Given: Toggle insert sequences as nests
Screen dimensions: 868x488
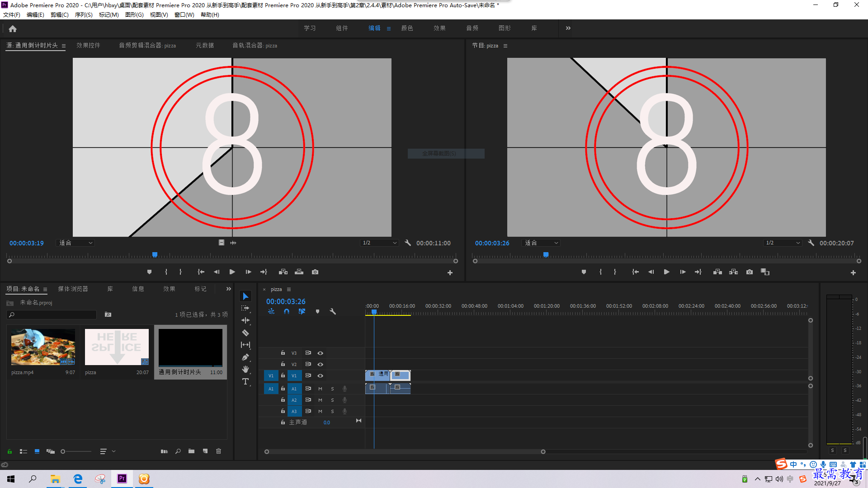Looking at the screenshot, I should point(271,312).
